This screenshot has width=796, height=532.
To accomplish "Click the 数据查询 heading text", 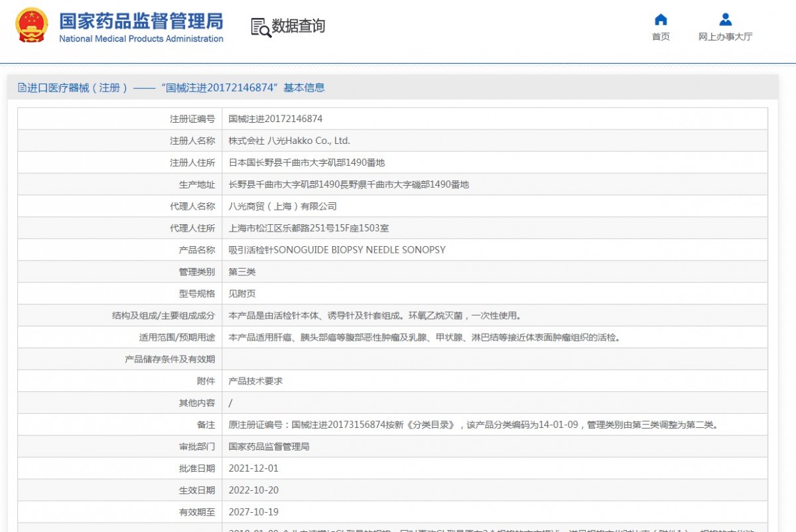I will pyautogui.click(x=298, y=26).
